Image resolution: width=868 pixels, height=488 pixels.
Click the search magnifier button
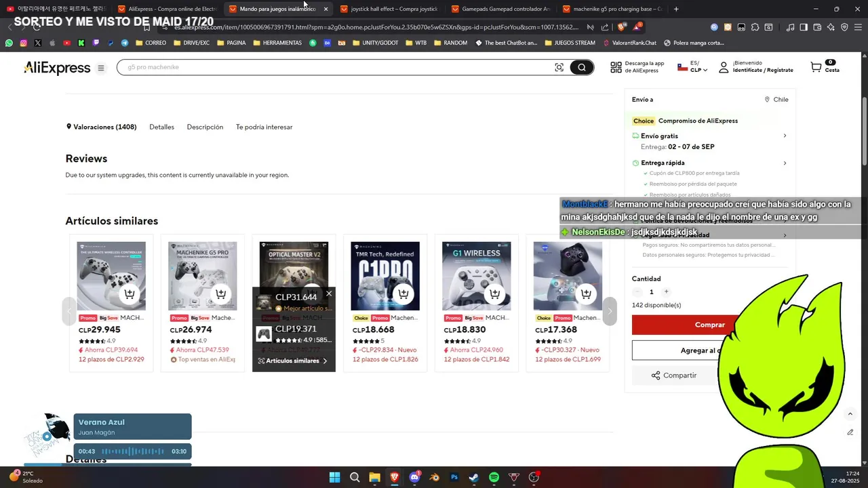pyautogui.click(x=581, y=67)
